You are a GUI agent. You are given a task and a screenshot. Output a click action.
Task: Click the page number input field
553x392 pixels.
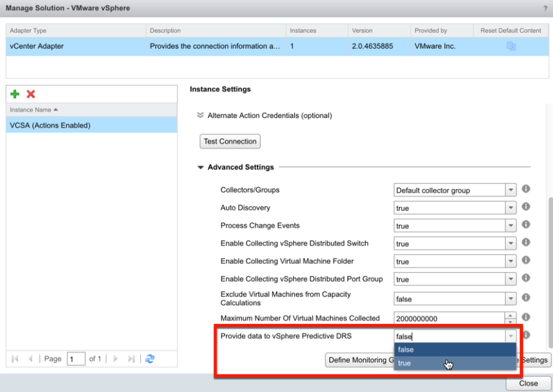[76, 359]
